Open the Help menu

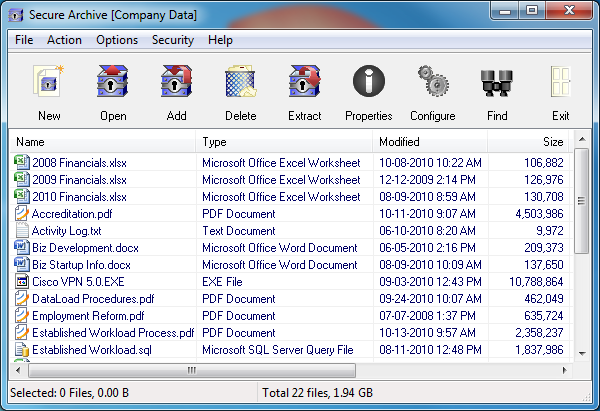(x=220, y=40)
